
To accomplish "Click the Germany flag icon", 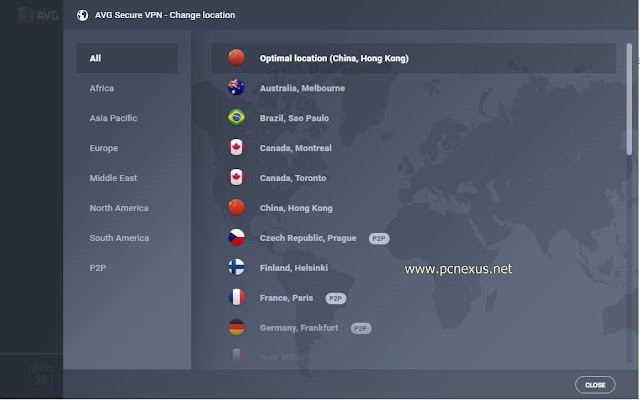I will click(x=236, y=327).
